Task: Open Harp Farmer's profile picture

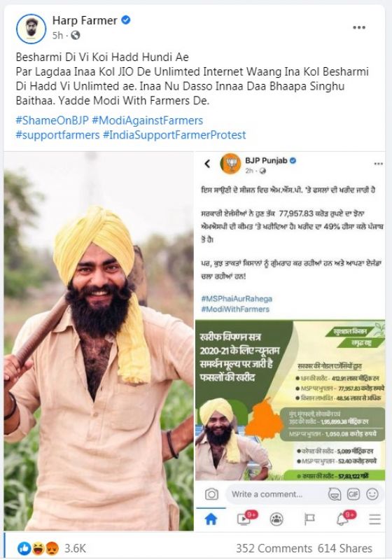Action: point(31,29)
